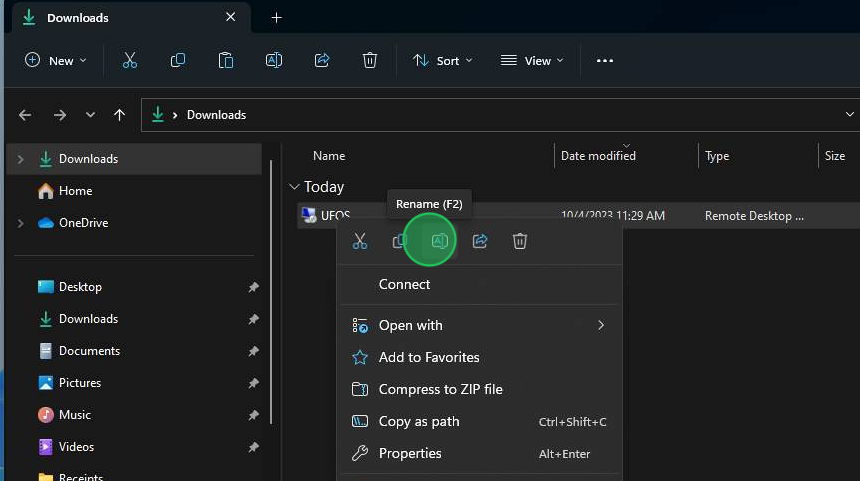Click Share icon in the context menu
The height and width of the screenshot is (481, 860).
(480, 241)
